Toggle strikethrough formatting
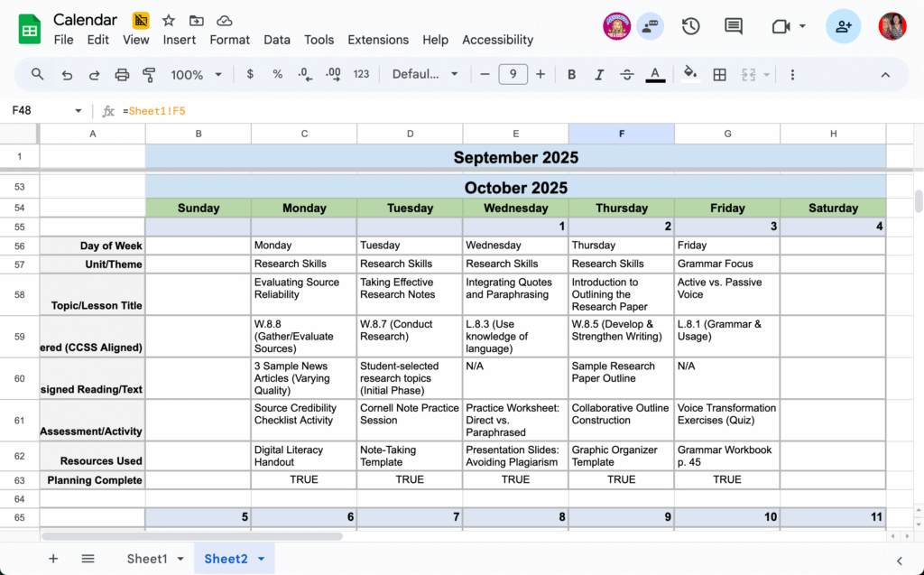924x575 pixels. tap(626, 75)
